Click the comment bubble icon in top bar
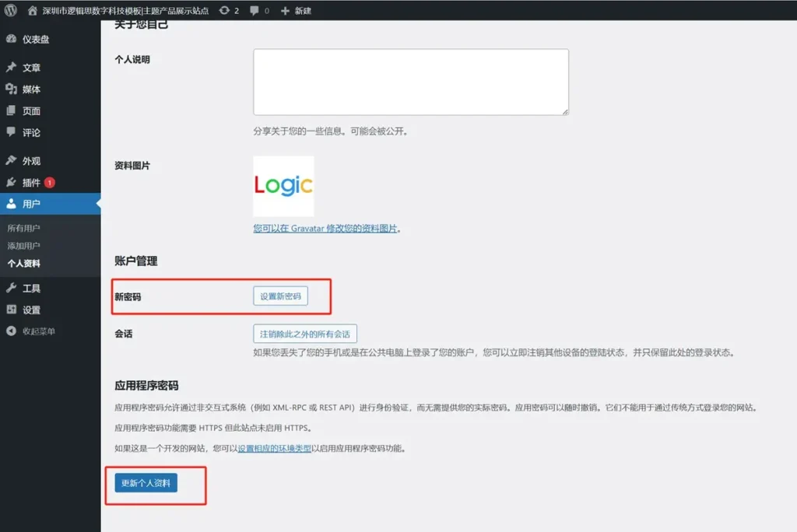This screenshot has height=532, width=797. (255, 11)
